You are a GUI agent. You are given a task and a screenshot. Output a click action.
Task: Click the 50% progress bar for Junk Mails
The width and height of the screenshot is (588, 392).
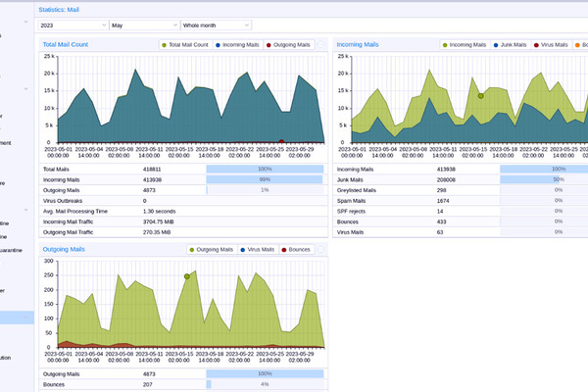coord(559,179)
